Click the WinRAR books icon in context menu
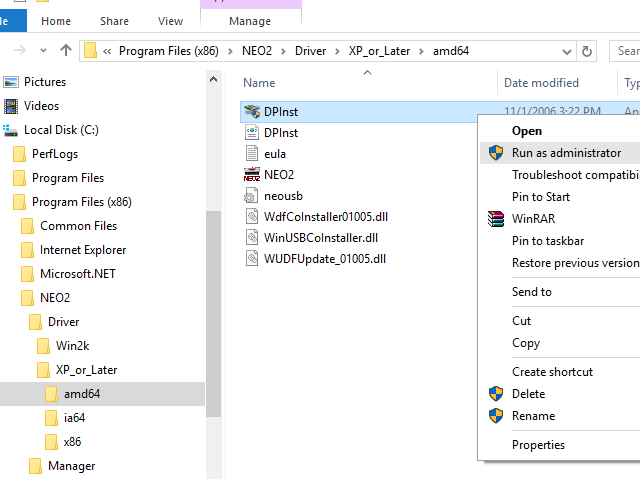Viewport: 640px width, 479px height. [x=495, y=219]
